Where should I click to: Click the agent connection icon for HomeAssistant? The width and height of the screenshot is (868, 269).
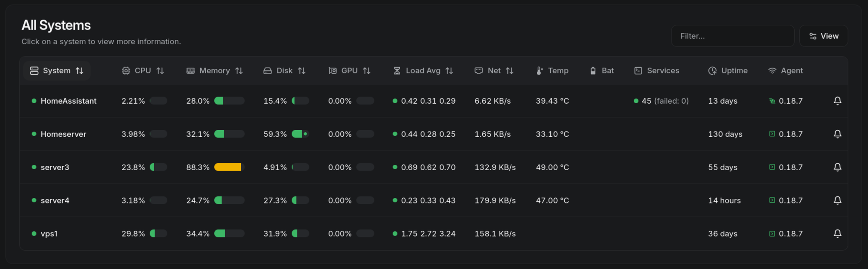pos(772,101)
